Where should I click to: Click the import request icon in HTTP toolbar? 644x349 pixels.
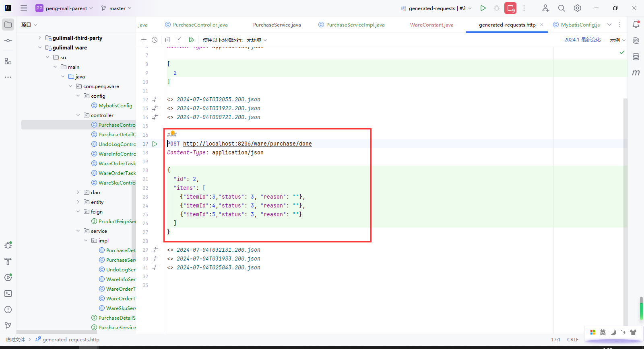(178, 40)
